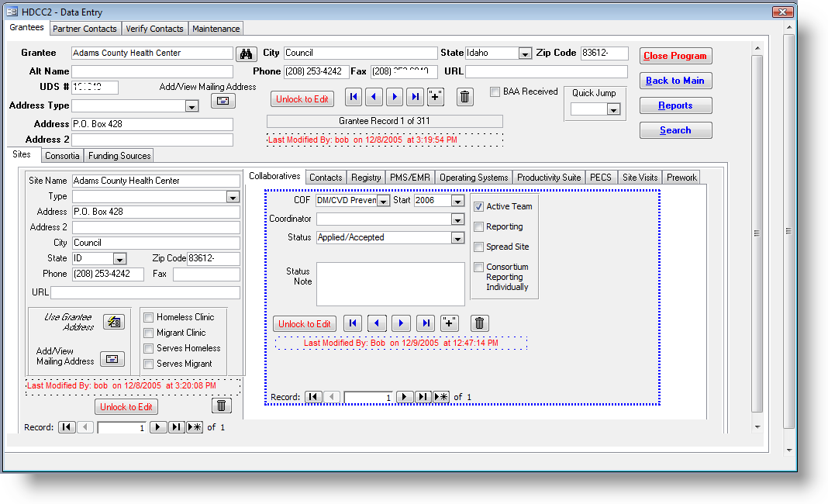The height and width of the screenshot is (504, 828).
Task: Open the Funding Sources tab
Action: click(119, 155)
